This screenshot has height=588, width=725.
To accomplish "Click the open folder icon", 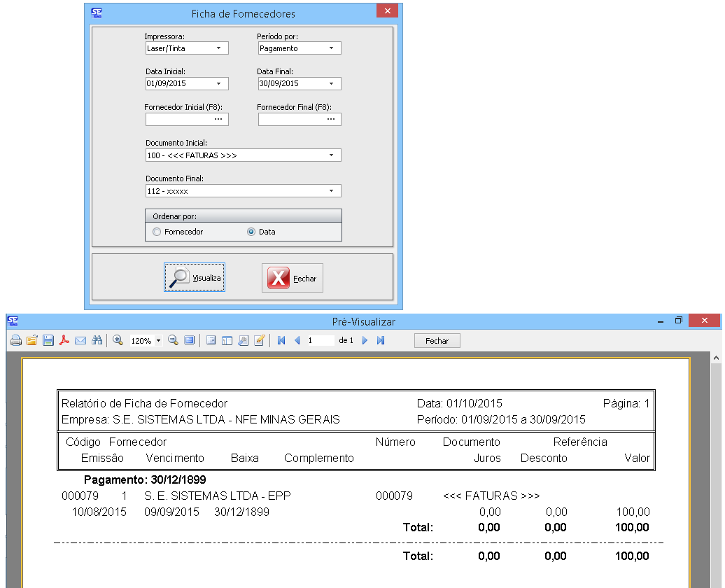I will [x=31, y=340].
